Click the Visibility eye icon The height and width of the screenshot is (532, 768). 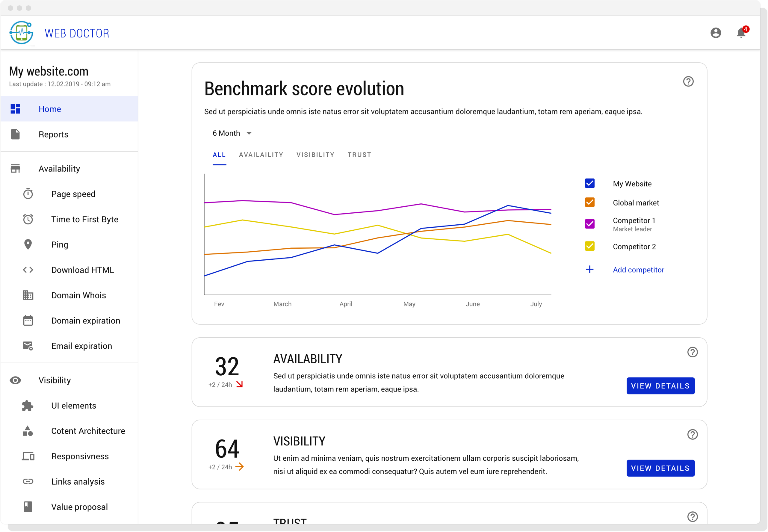pos(15,380)
